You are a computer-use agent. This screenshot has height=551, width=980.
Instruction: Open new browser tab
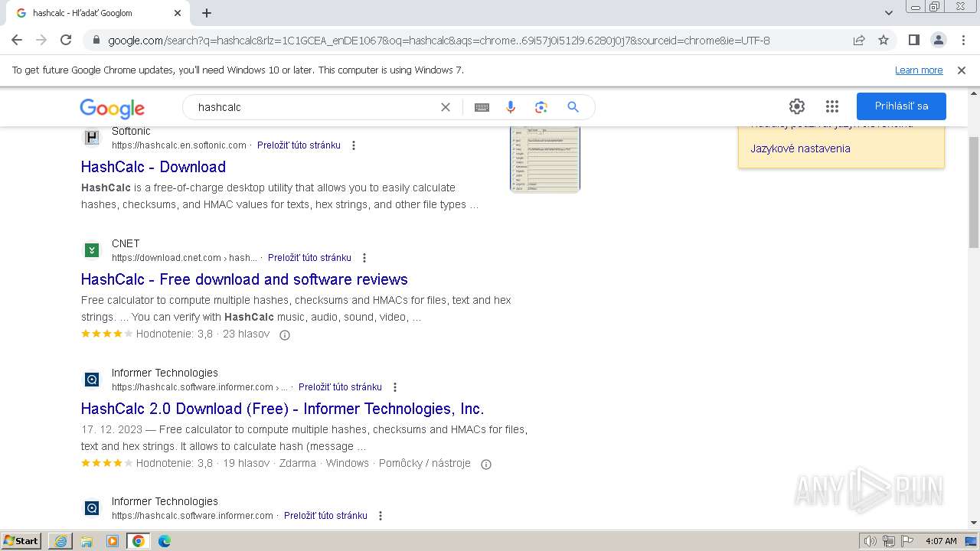(207, 13)
